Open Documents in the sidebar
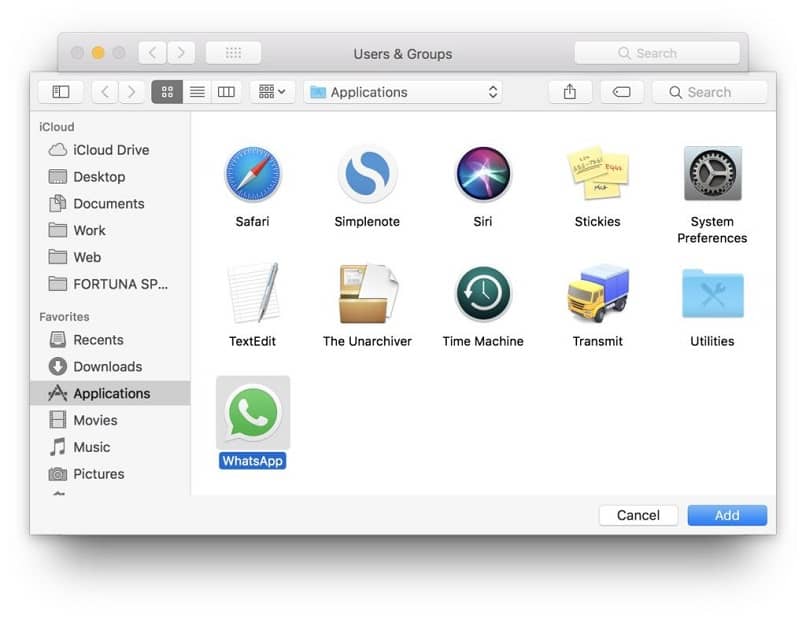 pyautogui.click(x=110, y=204)
